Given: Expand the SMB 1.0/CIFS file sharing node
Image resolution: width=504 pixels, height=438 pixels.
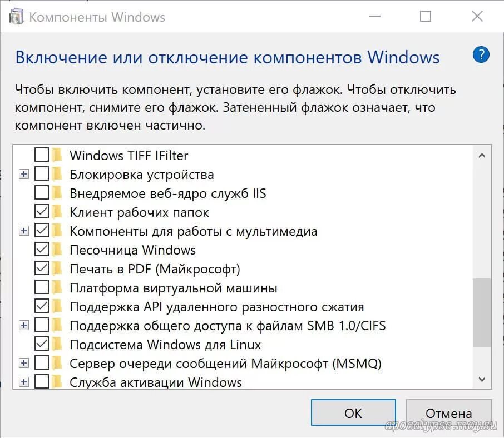Looking at the screenshot, I should tap(23, 325).
